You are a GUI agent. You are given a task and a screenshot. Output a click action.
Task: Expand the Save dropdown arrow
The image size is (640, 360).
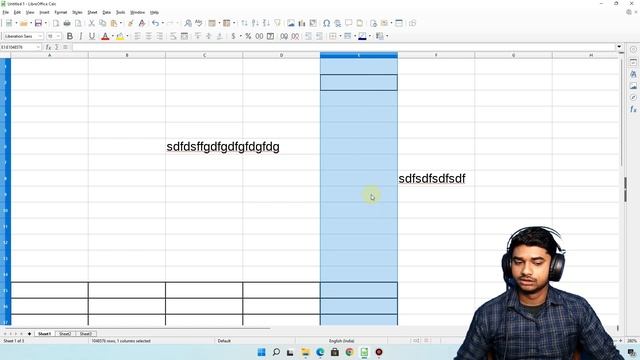coord(45,23)
